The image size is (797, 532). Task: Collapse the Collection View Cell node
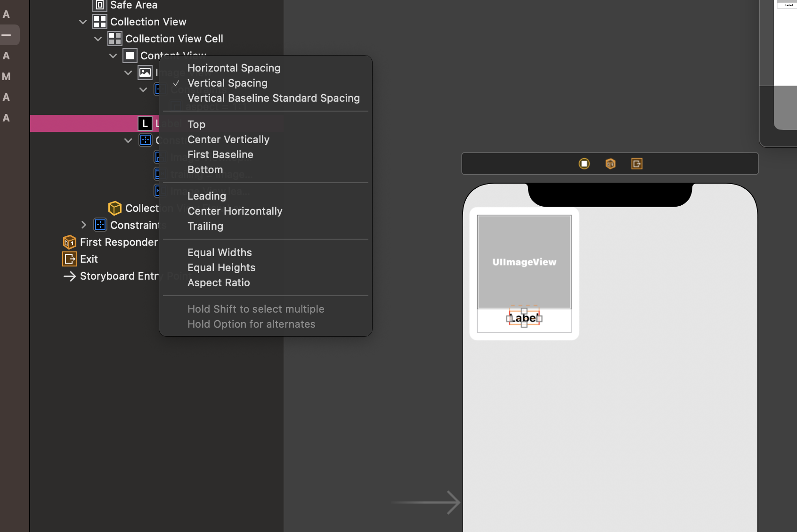coord(98,39)
